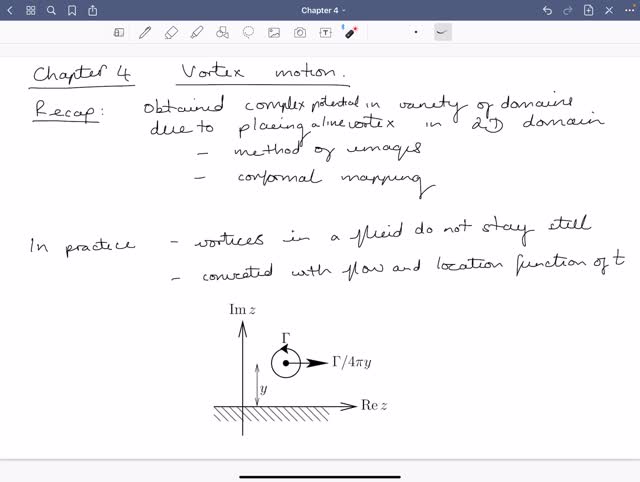Select the Pen tool
This screenshot has width=640, height=482.
point(145,32)
